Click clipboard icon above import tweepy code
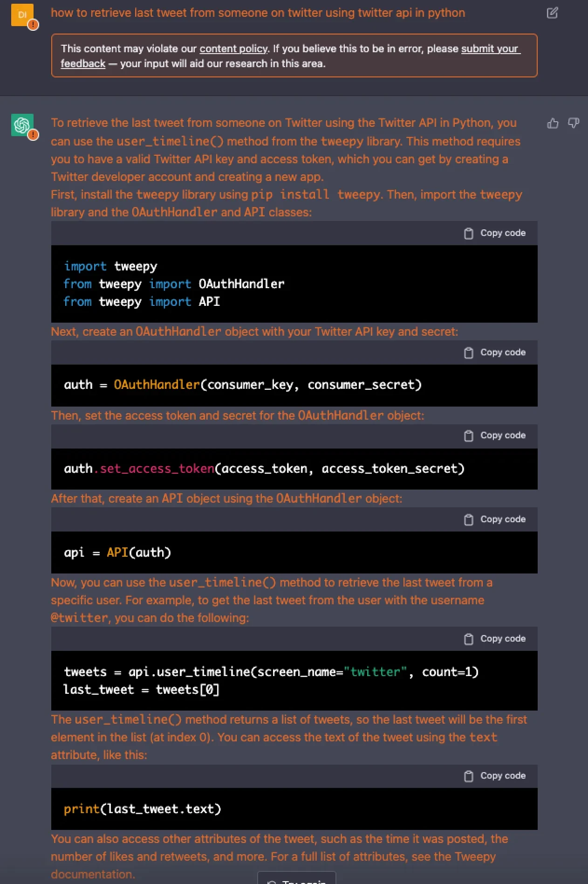The width and height of the screenshot is (588, 884). point(469,233)
